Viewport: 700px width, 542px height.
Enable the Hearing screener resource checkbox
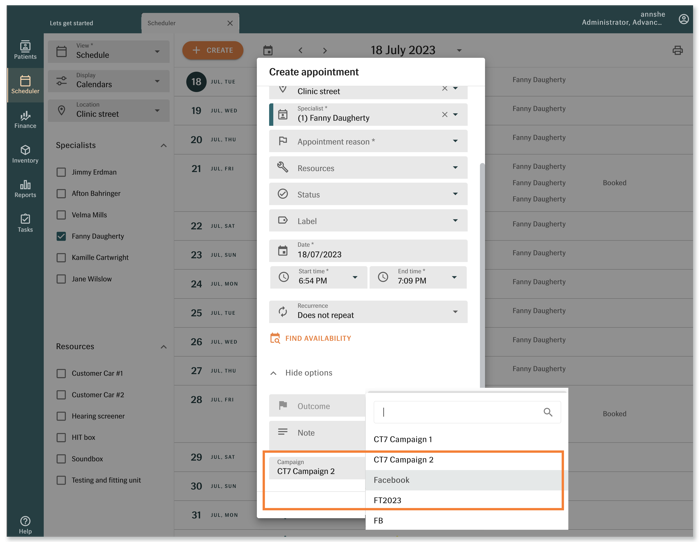[62, 416]
